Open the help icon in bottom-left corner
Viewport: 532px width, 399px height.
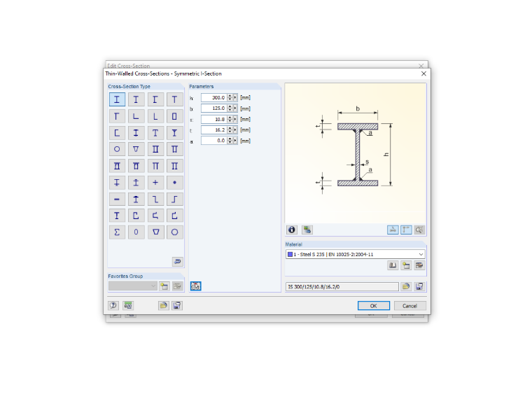click(113, 305)
